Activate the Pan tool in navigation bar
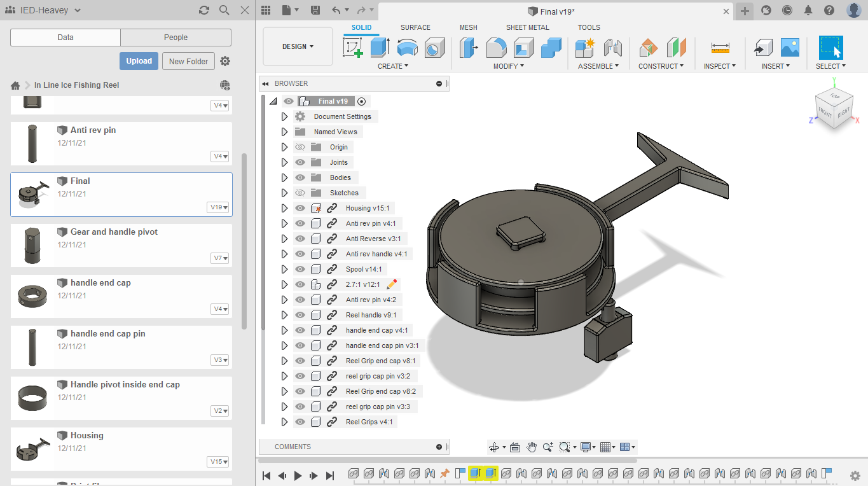The height and width of the screenshot is (486, 868). pyautogui.click(x=532, y=447)
